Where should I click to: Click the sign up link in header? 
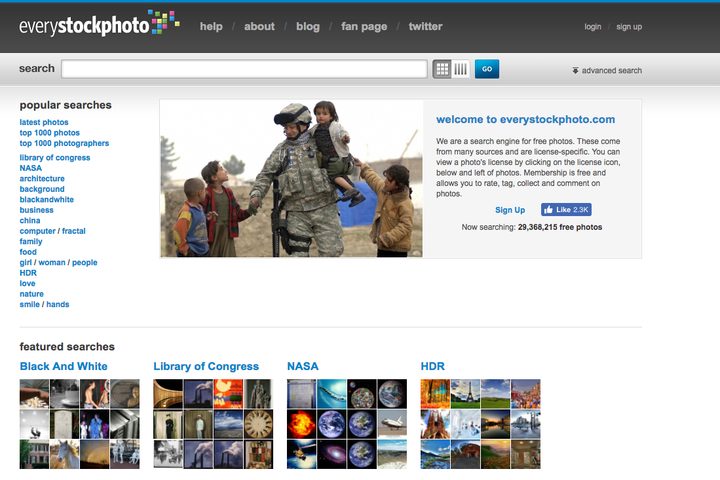click(629, 27)
